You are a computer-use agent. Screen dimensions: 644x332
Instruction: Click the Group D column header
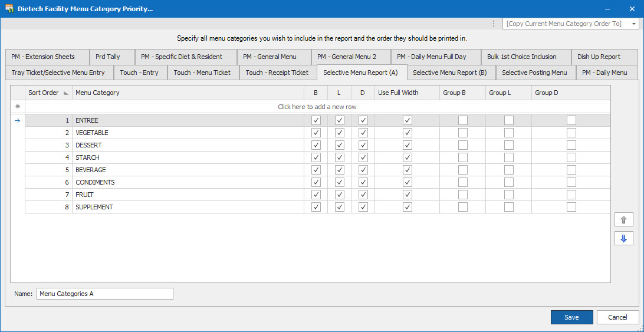(571, 93)
